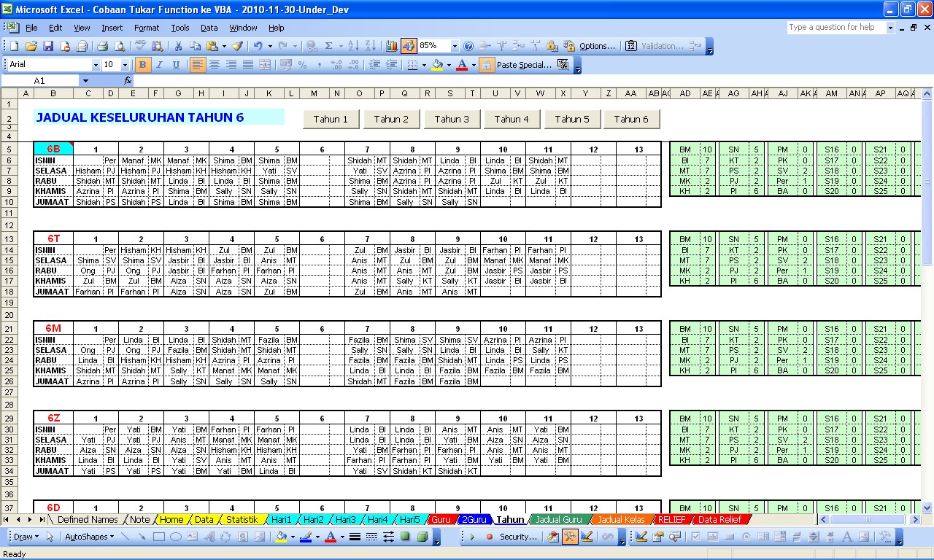Click the Format Painter brush icon

pyautogui.click(x=237, y=46)
